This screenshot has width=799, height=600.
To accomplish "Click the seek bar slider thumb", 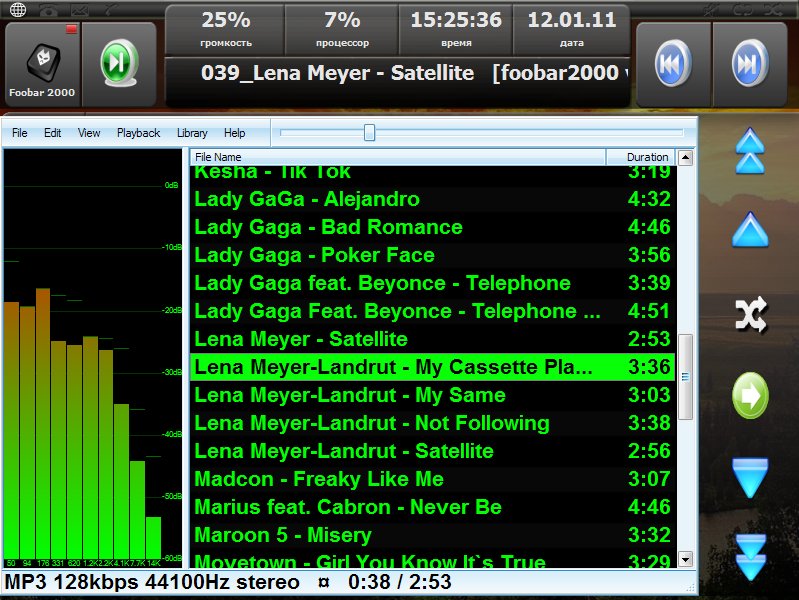I will coord(369,133).
